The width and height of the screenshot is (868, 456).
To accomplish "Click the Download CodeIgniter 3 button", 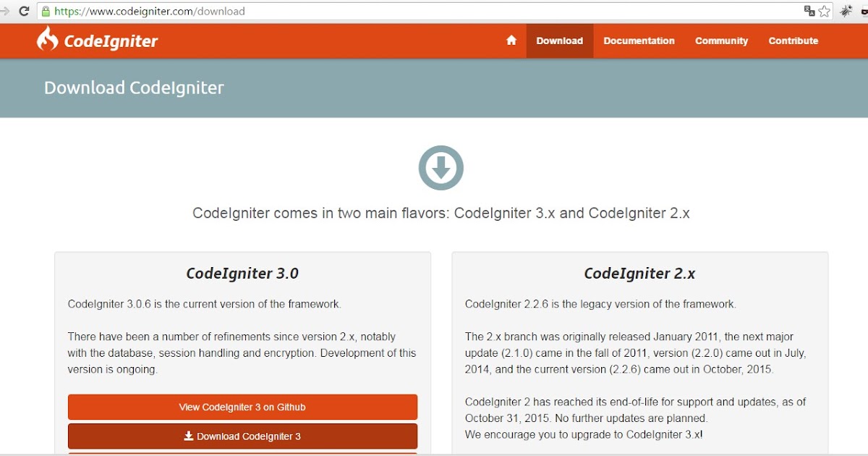I will [x=242, y=436].
